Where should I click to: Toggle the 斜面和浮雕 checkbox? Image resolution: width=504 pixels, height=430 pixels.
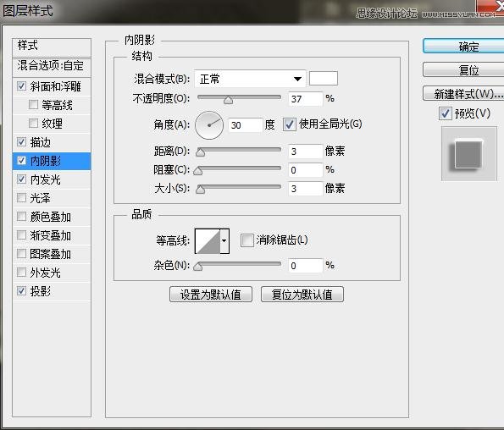click(21, 86)
